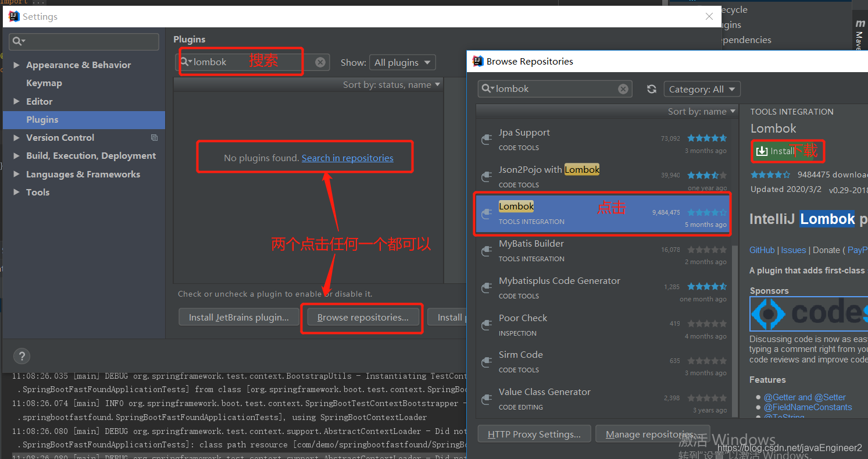Click the Sirm Code plugin icon

[487, 362]
